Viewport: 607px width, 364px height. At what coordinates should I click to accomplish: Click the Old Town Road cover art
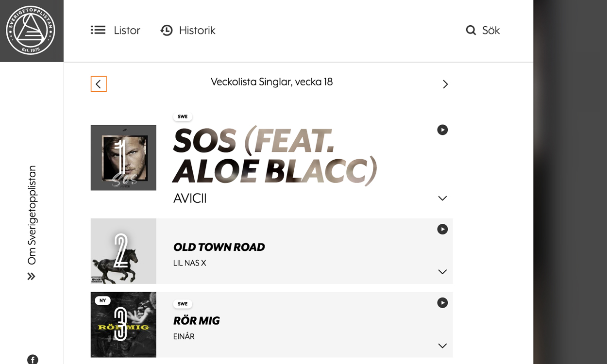tap(123, 251)
